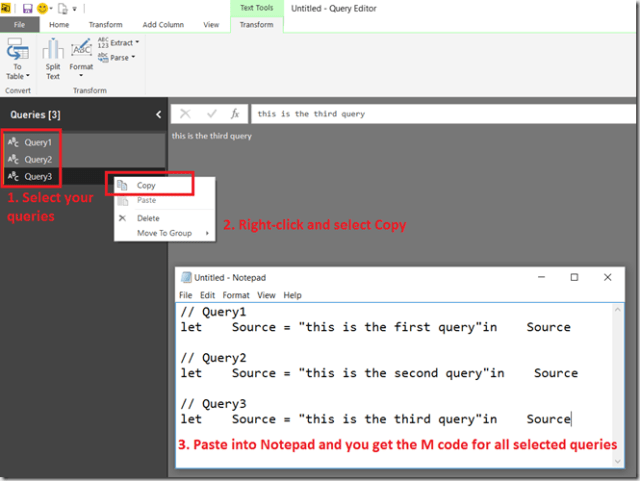Expand the Move To Group submenu
The image size is (640, 481).
click(x=165, y=233)
